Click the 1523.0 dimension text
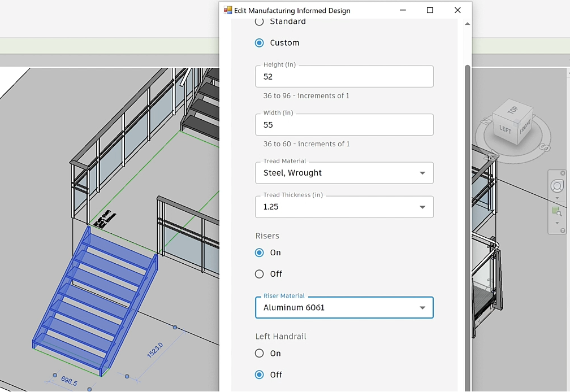The height and width of the screenshot is (392, 570). pos(155,350)
